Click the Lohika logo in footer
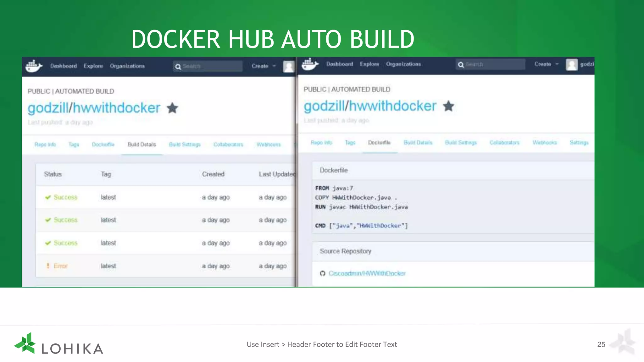This screenshot has height=362, width=644. coord(59,344)
